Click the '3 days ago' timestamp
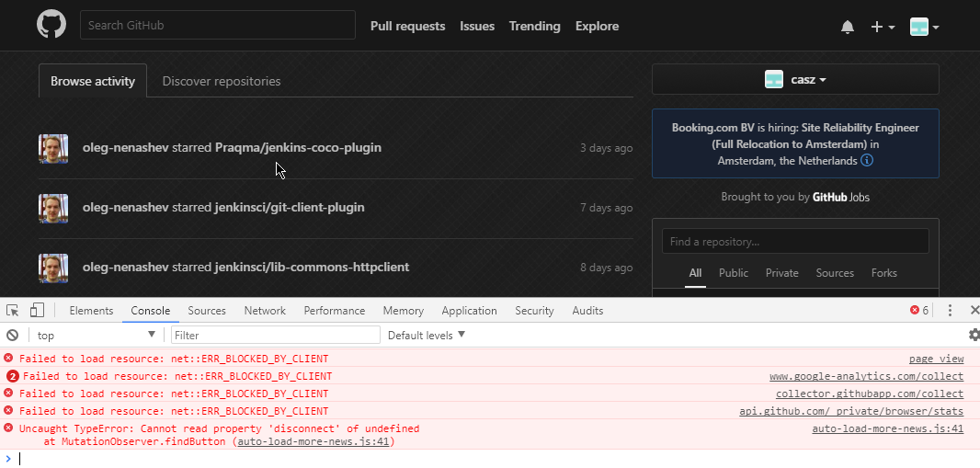The height and width of the screenshot is (468, 980). click(606, 149)
